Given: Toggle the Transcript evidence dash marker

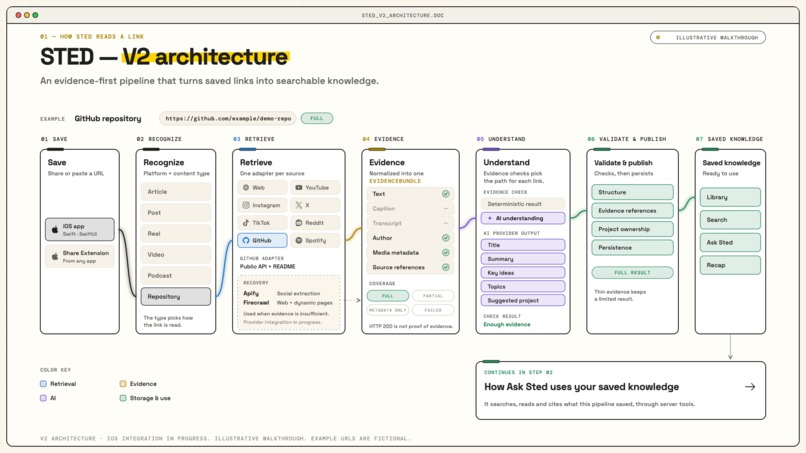Looking at the screenshot, I should (x=446, y=223).
